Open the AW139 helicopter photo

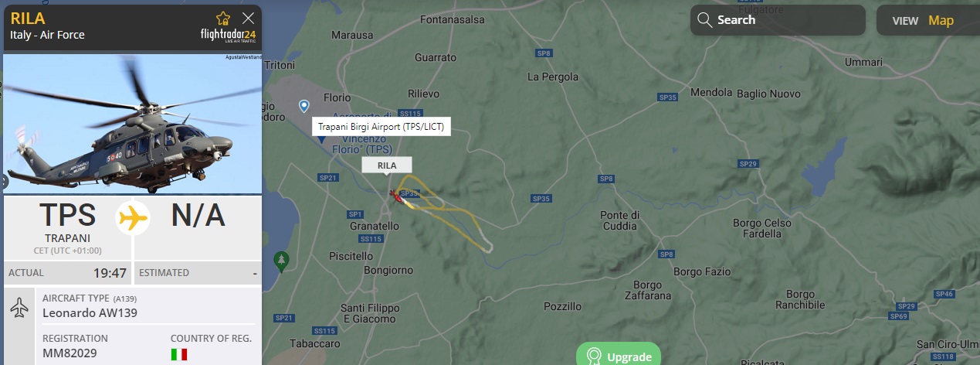click(133, 124)
